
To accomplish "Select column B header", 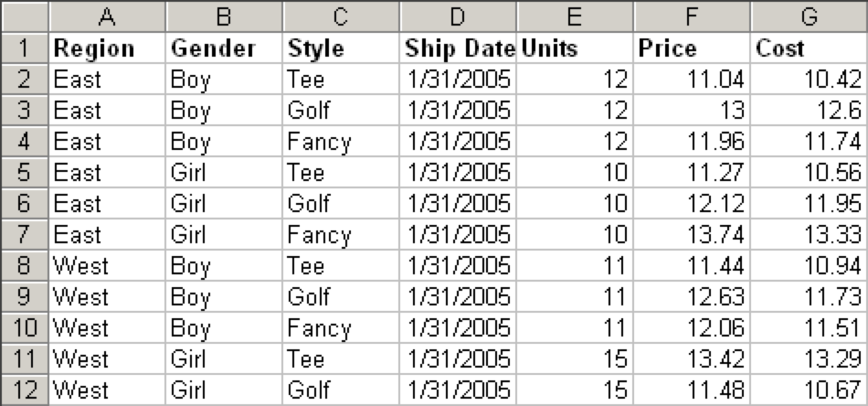I will pos(224,16).
